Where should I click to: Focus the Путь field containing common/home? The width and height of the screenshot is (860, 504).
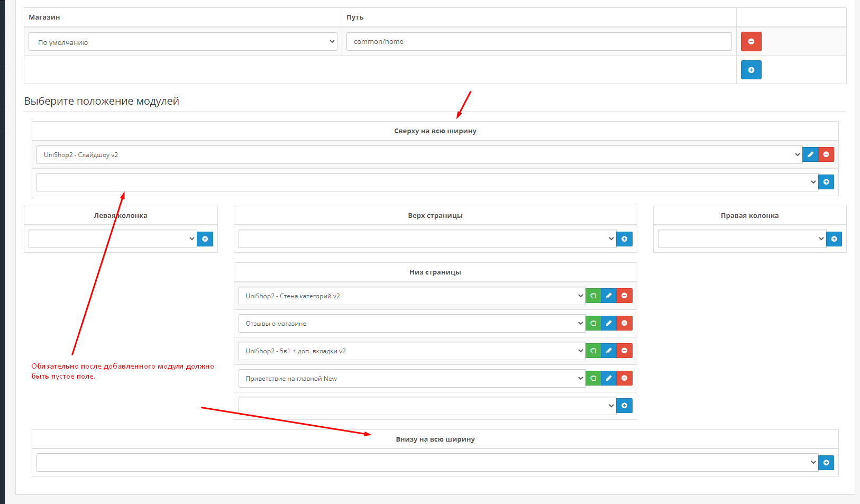click(x=539, y=42)
